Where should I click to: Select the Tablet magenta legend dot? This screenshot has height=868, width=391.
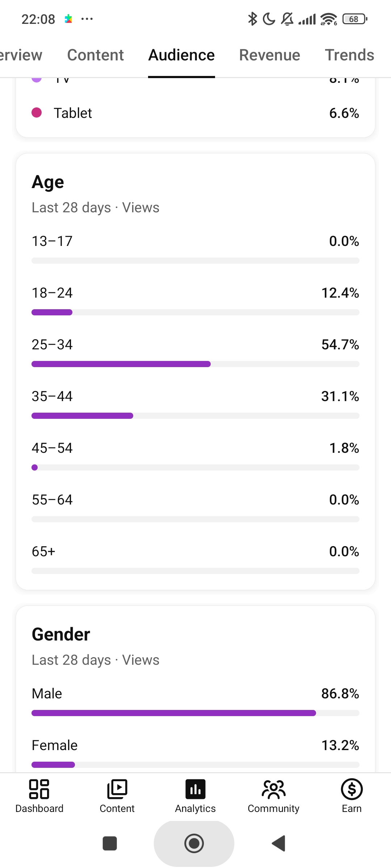pyautogui.click(x=37, y=113)
